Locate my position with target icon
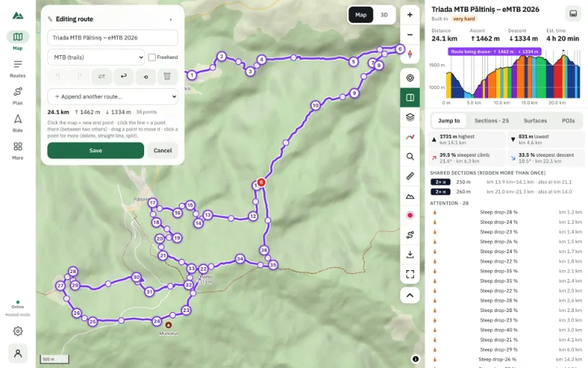 point(410,78)
